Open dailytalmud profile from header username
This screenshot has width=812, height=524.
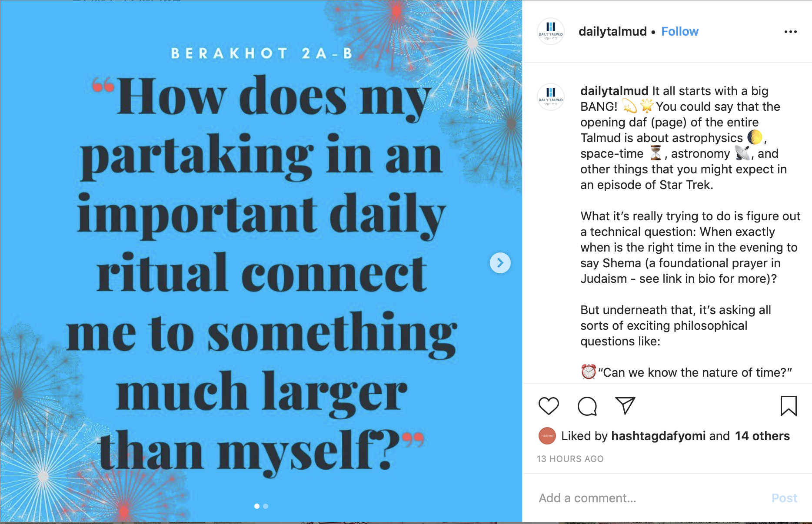612,32
